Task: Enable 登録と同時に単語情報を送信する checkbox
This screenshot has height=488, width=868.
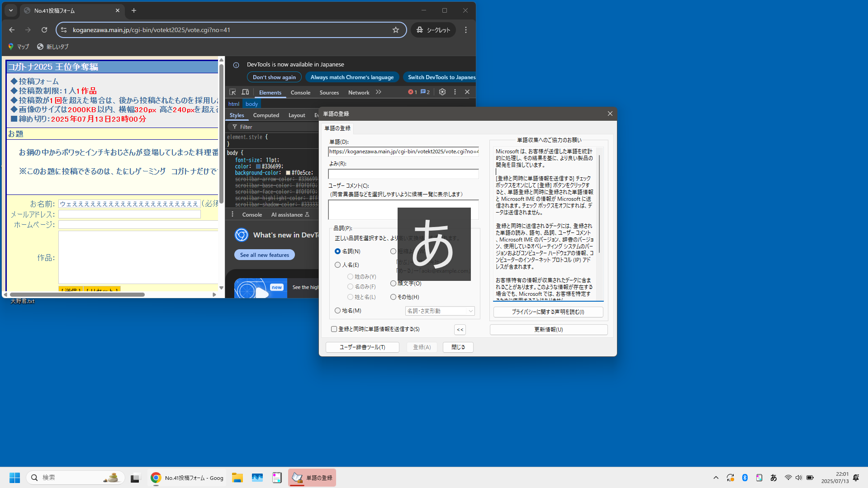Action: coord(334,329)
